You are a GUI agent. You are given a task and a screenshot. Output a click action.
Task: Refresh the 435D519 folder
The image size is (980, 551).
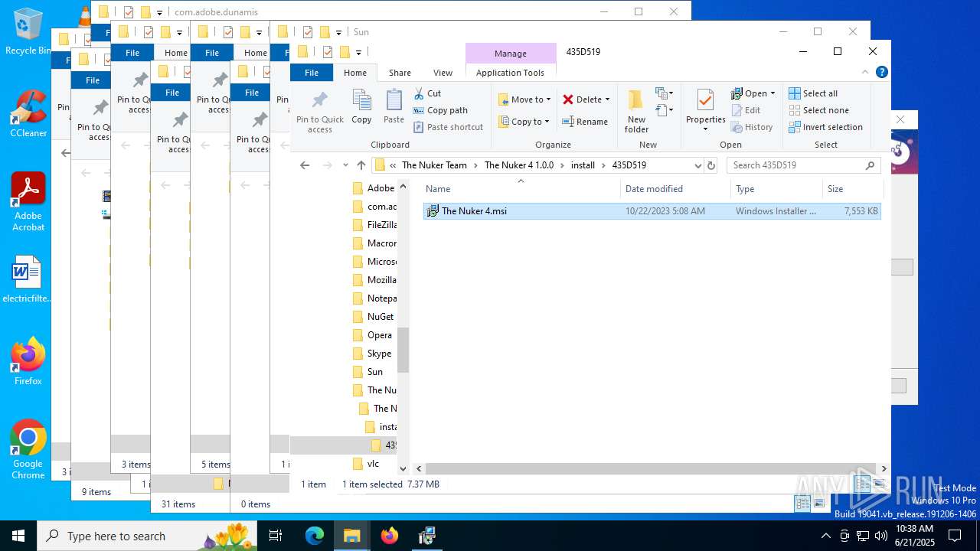point(711,165)
